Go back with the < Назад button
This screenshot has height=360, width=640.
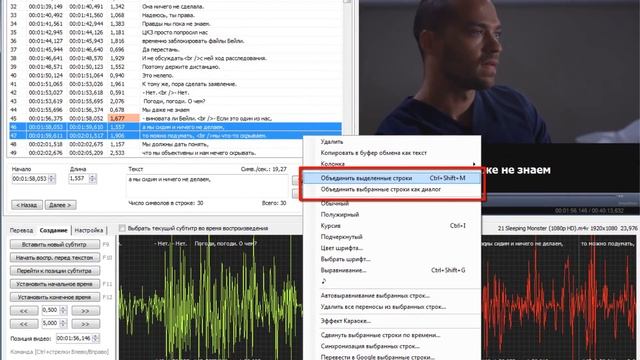(x=27, y=205)
